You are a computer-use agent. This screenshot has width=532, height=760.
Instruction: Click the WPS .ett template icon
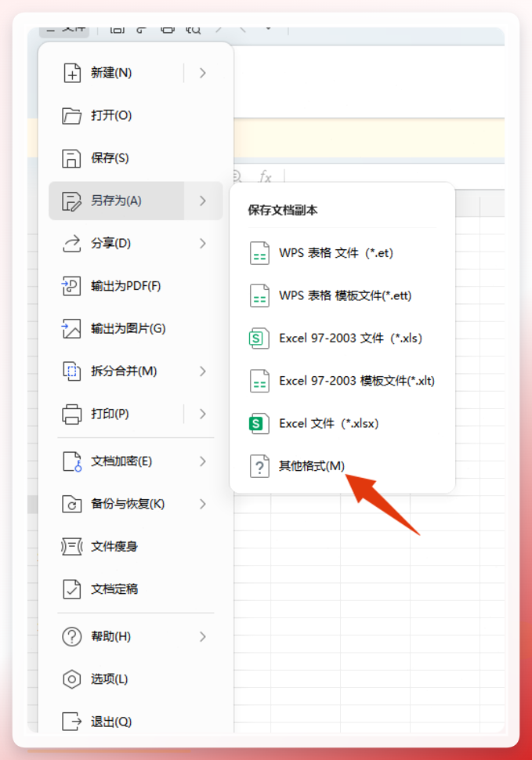click(259, 295)
